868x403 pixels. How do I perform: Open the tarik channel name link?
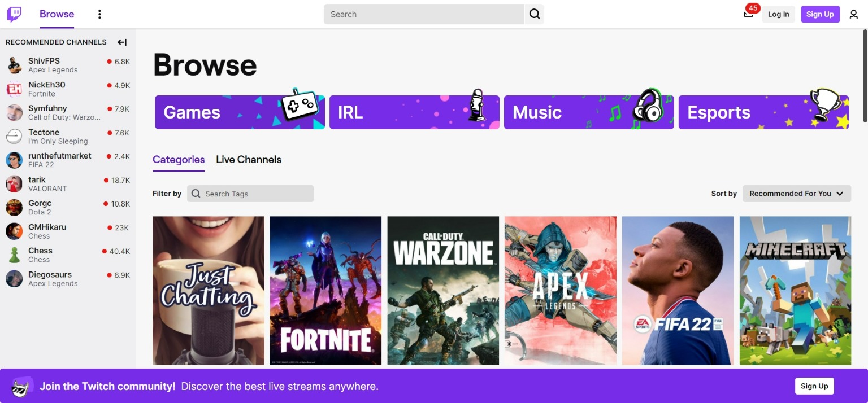click(x=37, y=179)
